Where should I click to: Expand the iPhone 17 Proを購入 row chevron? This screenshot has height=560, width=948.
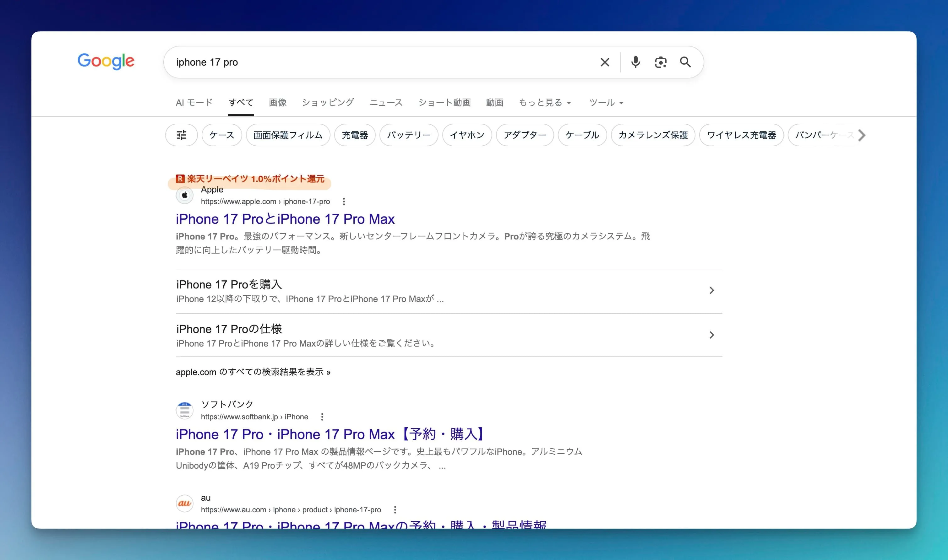[x=712, y=291]
